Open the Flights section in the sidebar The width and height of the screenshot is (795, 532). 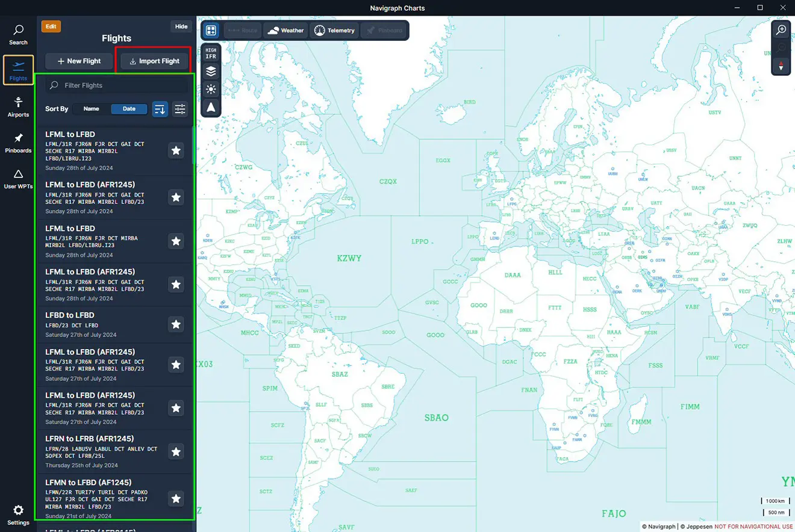pyautogui.click(x=18, y=70)
